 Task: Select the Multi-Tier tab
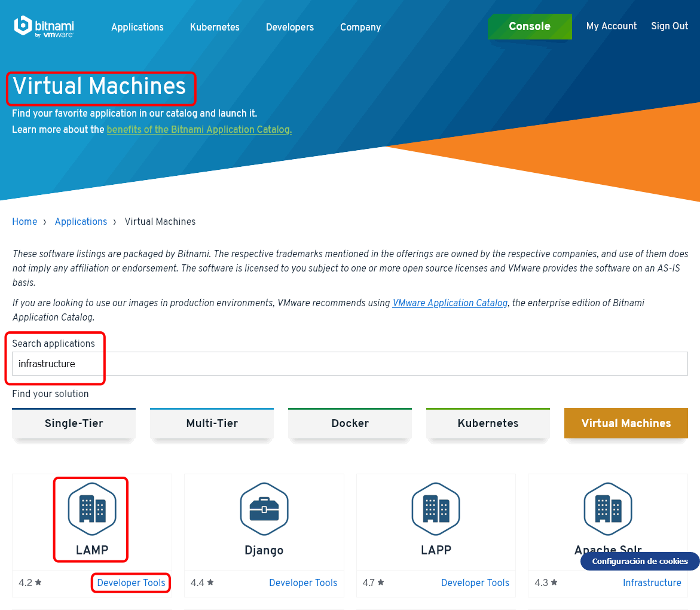(212, 423)
